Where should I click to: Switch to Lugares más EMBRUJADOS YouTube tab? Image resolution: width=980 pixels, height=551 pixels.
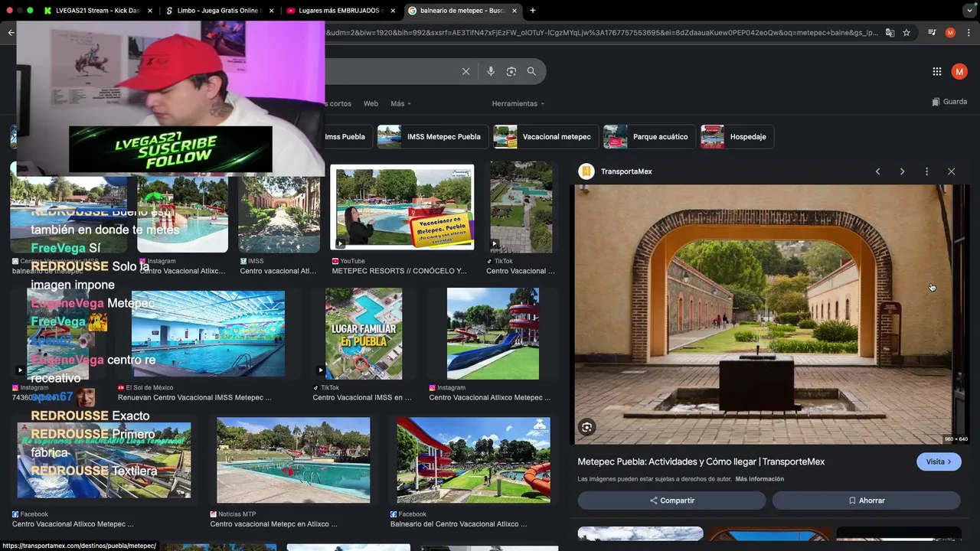tap(341, 11)
